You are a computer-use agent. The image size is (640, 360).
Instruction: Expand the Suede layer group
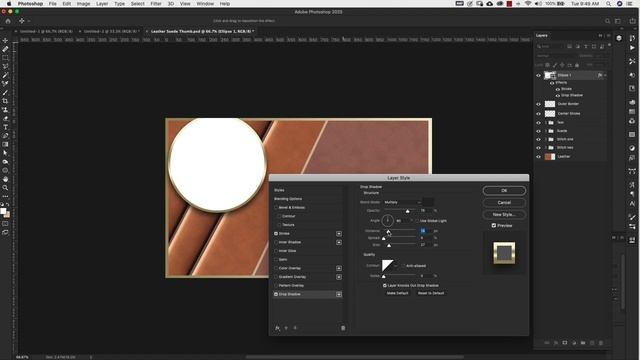[x=546, y=131]
